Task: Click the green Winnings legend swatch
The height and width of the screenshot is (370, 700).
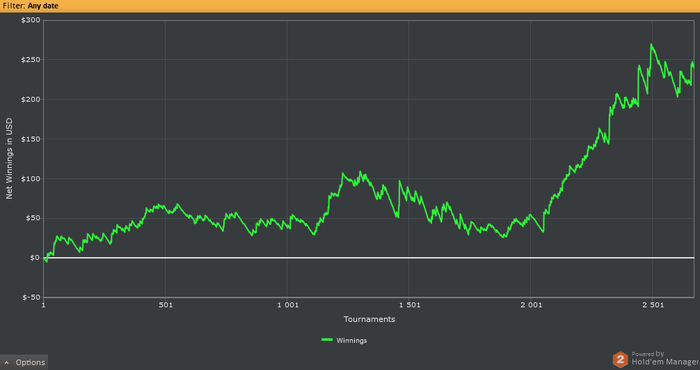Action: (327, 340)
